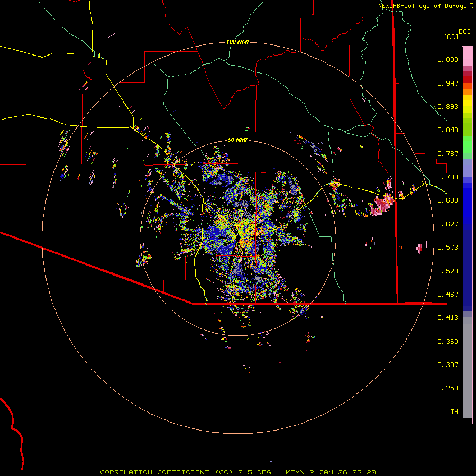
Task: Select the 1.000 scale value
Action: [448, 59]
